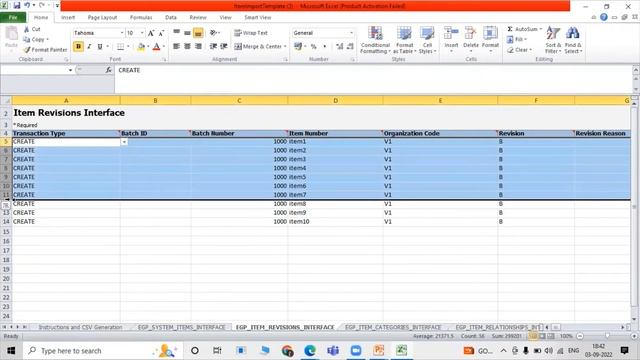Open the borders dropdown

pos(128,47)
